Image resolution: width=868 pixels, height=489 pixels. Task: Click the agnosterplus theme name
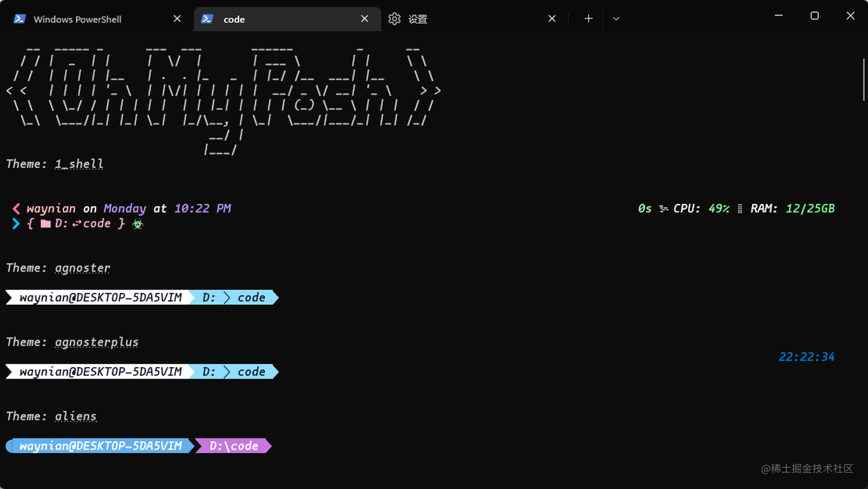pyautogui.click(x=97, y=342)
